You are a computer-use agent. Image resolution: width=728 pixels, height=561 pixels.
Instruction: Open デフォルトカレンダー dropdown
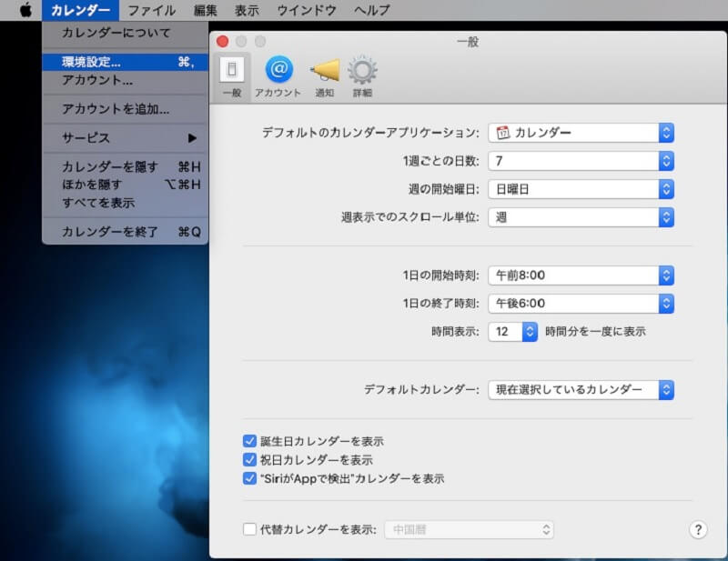(581, 390)
